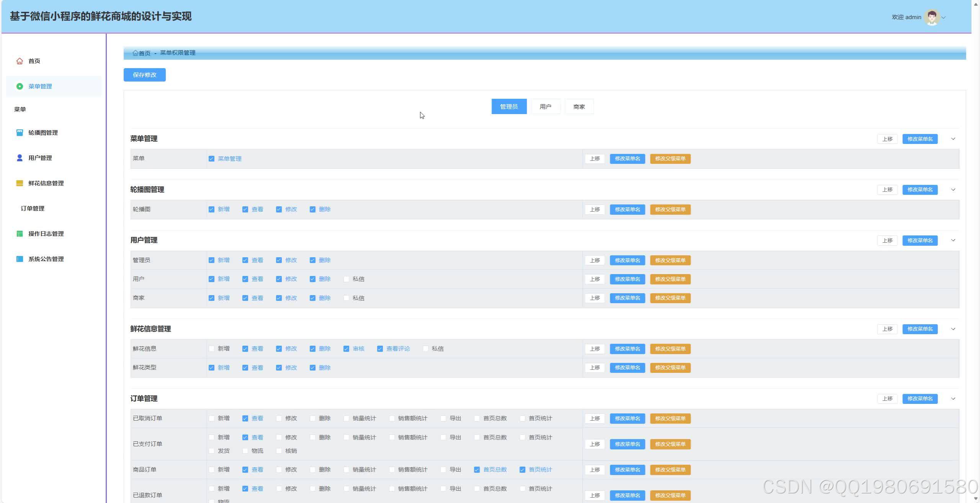Click the yellow 鲜花信息管理 icon
This screenshot has height=503, width=980.
point(20,183)
